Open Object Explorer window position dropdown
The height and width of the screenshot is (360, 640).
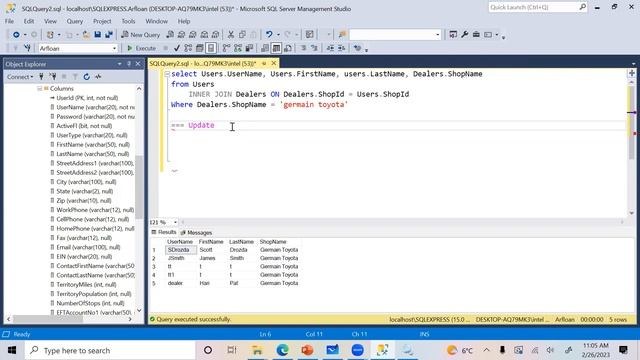[119, 64]
